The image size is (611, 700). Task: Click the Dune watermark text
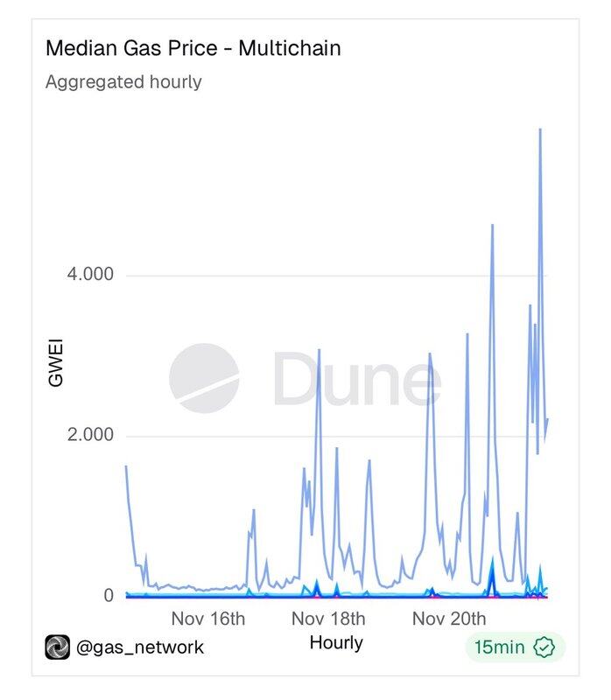(x=355, y=380)
